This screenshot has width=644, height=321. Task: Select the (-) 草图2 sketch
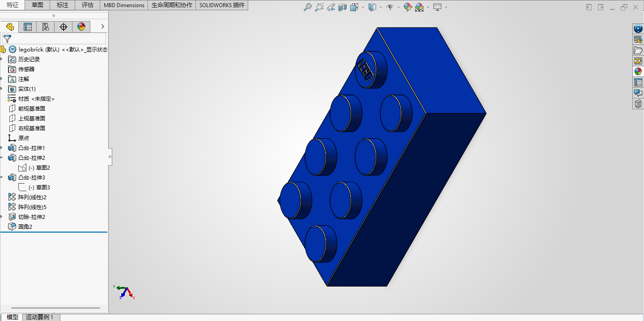pyautogui.click(x=34, y=167)
